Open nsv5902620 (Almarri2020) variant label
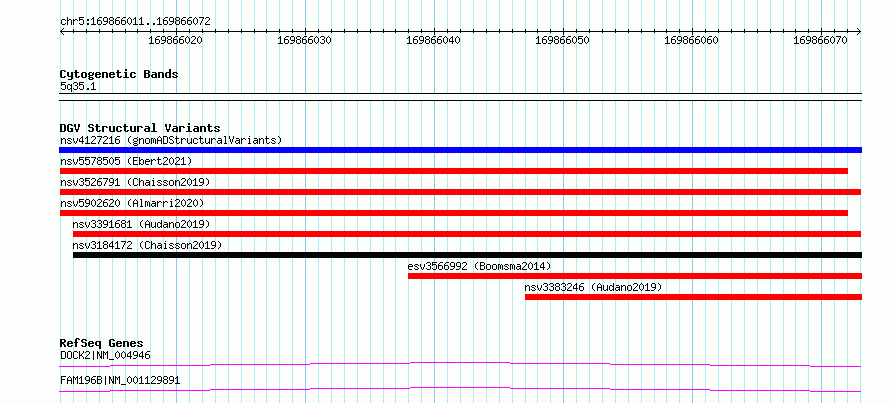 point(132,203)
